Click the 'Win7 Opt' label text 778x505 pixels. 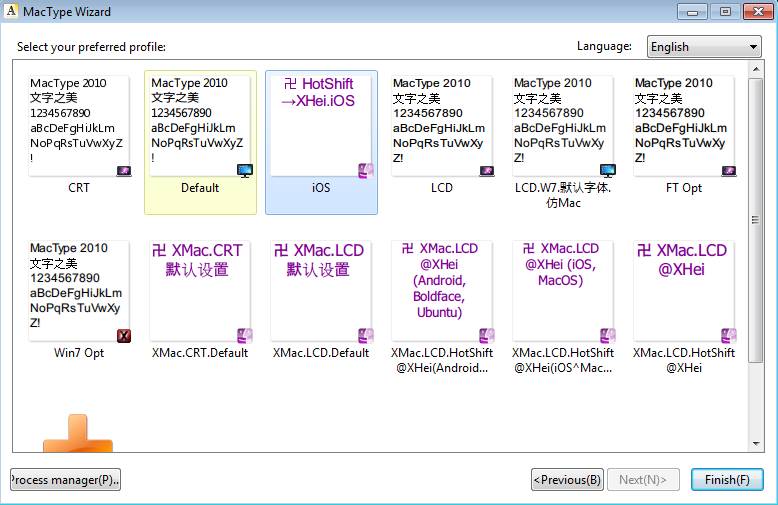79,353
